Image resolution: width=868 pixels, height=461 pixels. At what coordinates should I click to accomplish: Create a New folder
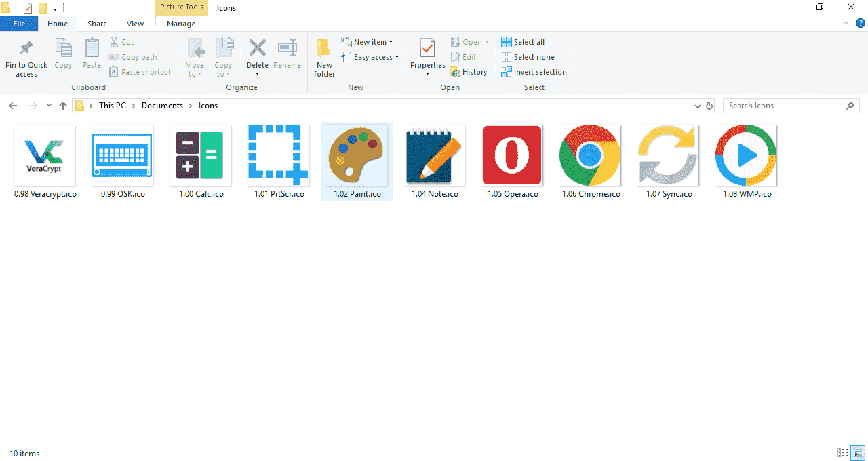pyautogui.click(x=324, y=58)
